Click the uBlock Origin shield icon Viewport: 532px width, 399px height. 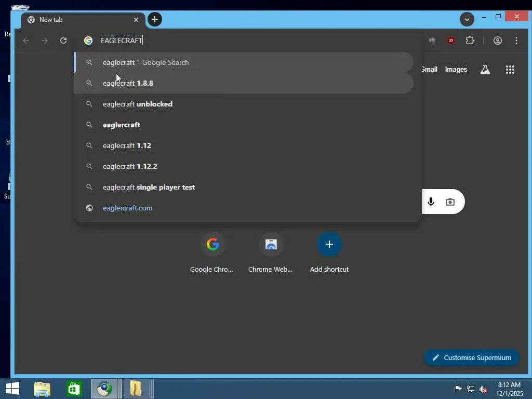(450, 41)
